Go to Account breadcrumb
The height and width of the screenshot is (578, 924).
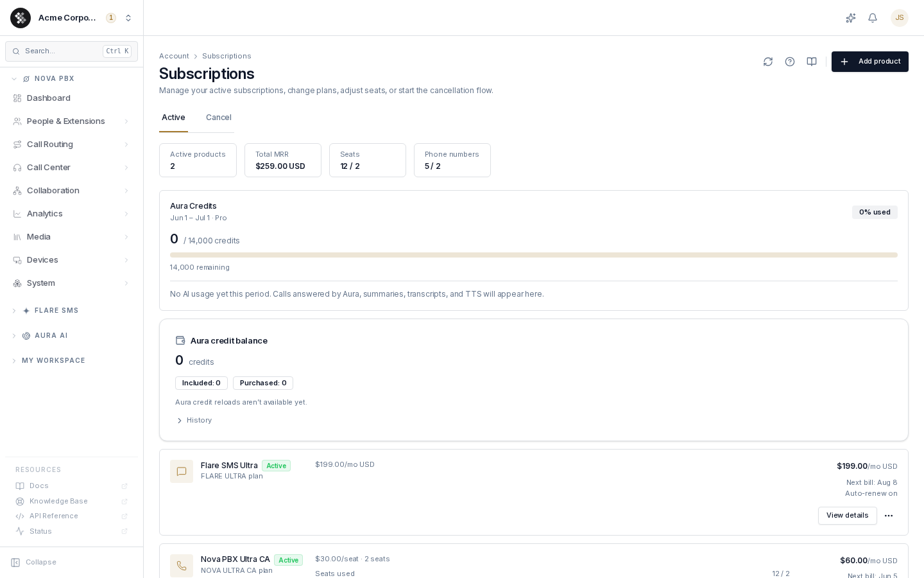174,57
